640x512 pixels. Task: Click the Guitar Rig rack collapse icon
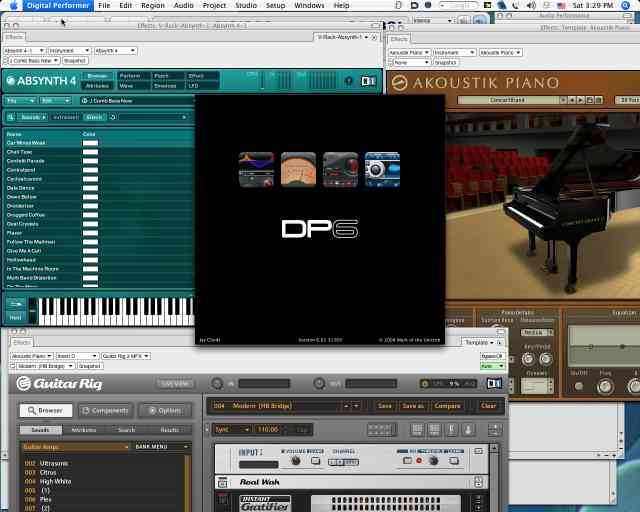pos(495,429)
